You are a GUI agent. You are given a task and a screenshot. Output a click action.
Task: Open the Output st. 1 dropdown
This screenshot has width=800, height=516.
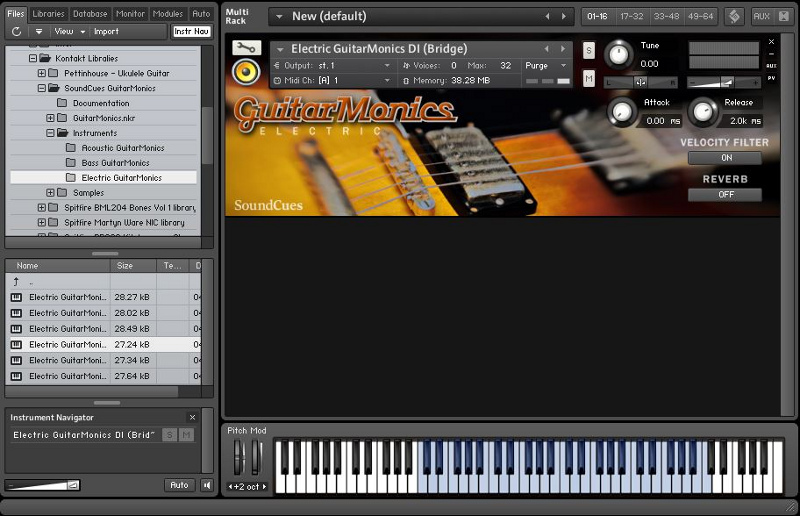click(333, 65)
